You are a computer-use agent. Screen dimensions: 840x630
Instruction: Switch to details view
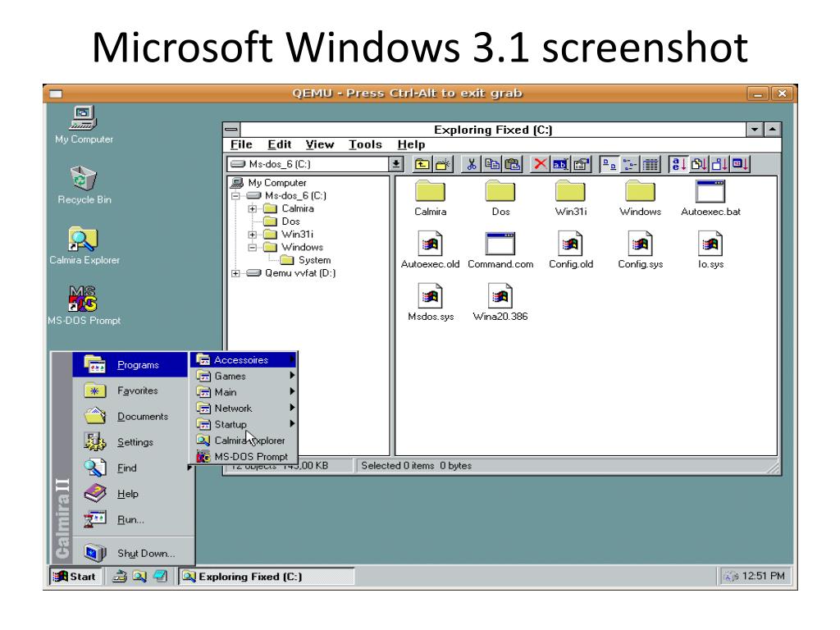[x=651, y=164]
